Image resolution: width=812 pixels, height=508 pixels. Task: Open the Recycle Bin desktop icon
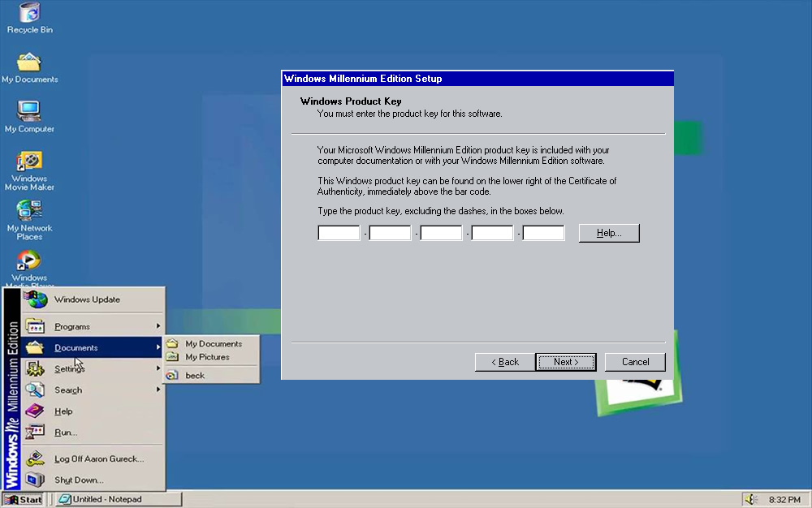(x=29, y=14)
